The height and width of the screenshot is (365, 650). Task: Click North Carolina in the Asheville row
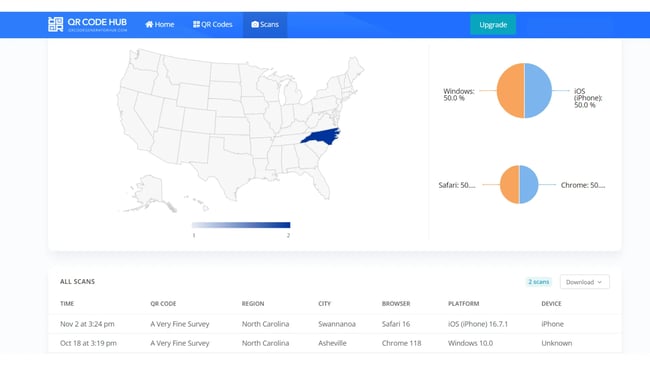265,343
